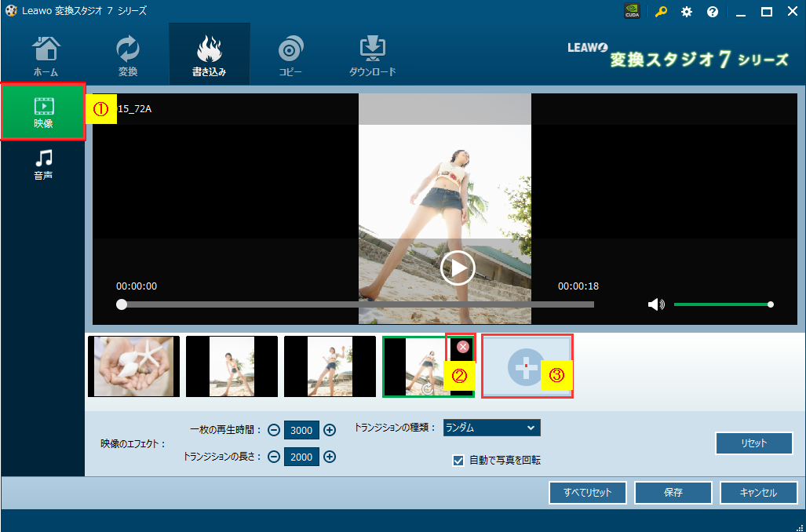Switch to the 変換 (Convert) module
The height and width of the screenshot is (532, 806).
pyautogui.click(x=127, y=56)
